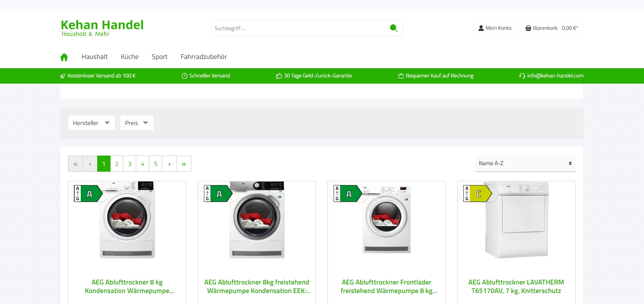
Task: Click the search magnifier icon
Action: coord(394,28)
